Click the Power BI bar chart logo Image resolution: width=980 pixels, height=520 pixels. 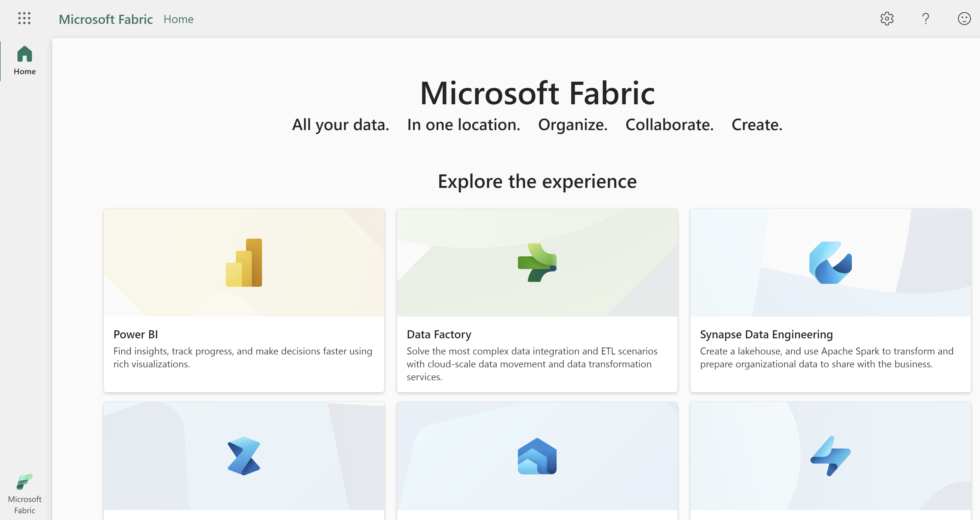[x=244, y=263]
